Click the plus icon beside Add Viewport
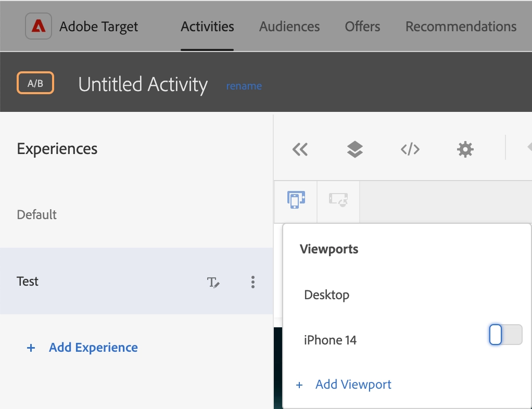This screenshot has width=532, height=409. point(299,385)
